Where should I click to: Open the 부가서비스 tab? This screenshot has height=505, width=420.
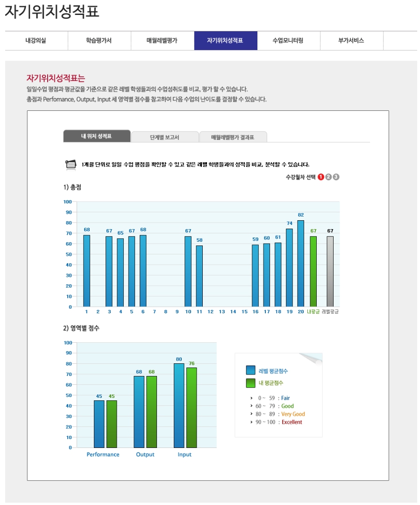pyautogui.click(x=351, y=41)
